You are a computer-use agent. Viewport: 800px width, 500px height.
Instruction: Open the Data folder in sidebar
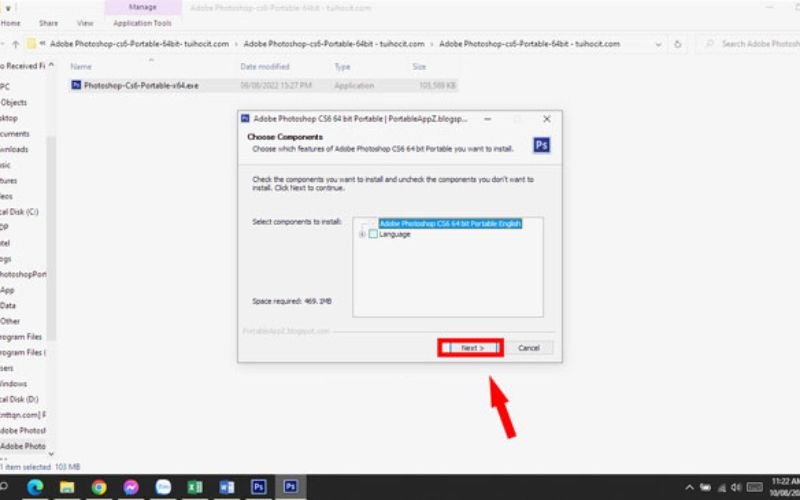coord(8,306)
